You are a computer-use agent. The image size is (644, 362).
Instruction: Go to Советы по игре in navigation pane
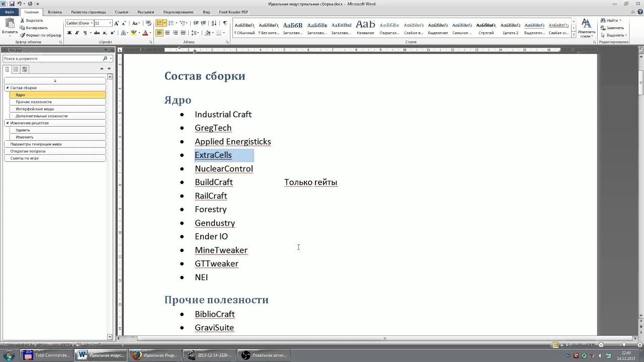(55, 158)
